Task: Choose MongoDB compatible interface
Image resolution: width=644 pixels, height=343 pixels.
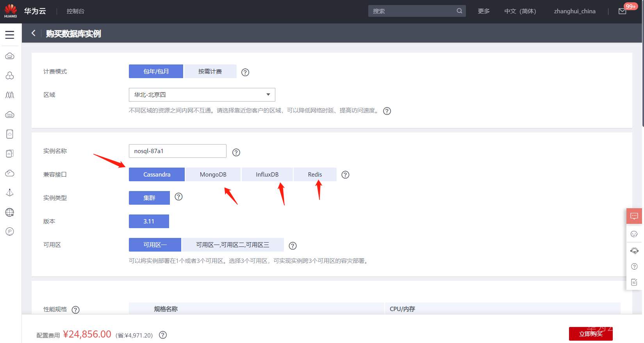Action: [213, 175]
